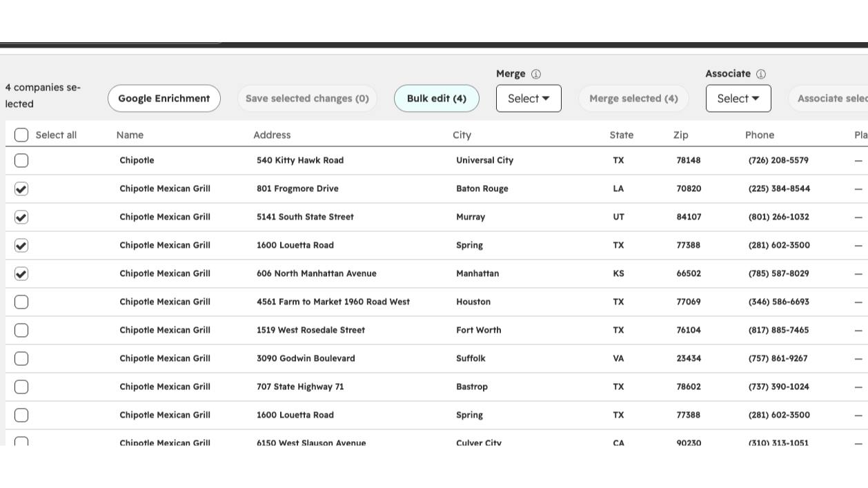Click the phone number (737) 390-1024

778,387
